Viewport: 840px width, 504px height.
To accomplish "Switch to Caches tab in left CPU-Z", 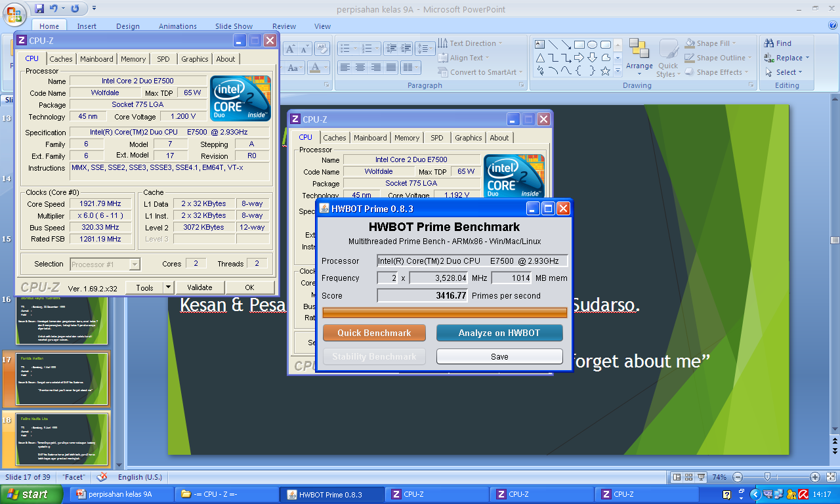I will 61,59.
